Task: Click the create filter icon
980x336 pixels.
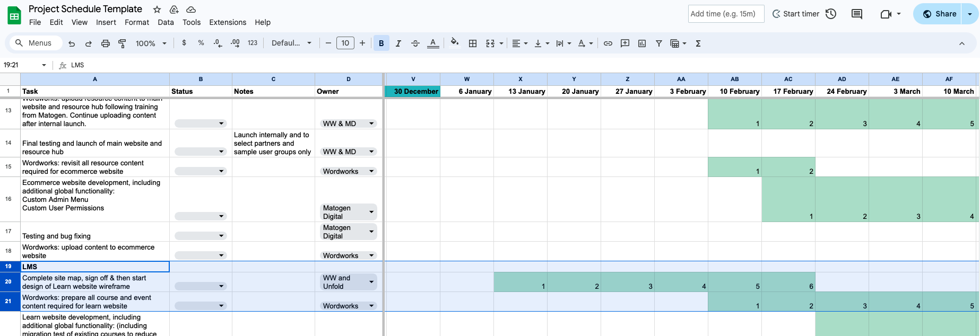Action: point(658,43)
